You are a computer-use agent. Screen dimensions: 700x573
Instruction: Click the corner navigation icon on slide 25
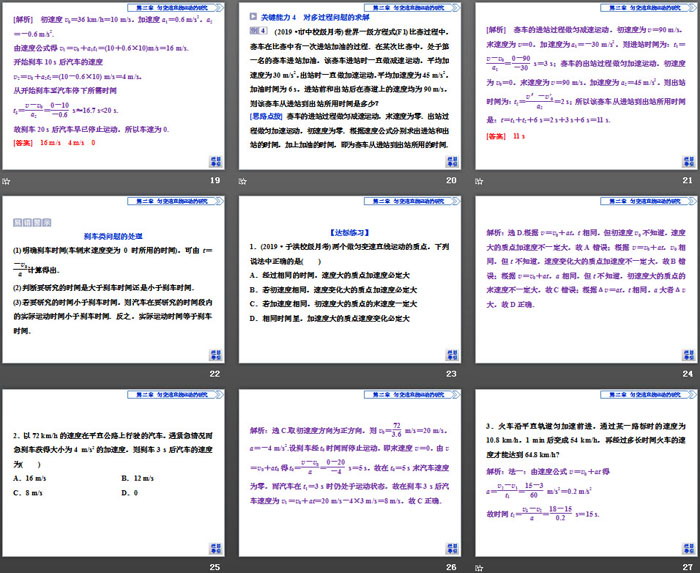pos(216,548)
